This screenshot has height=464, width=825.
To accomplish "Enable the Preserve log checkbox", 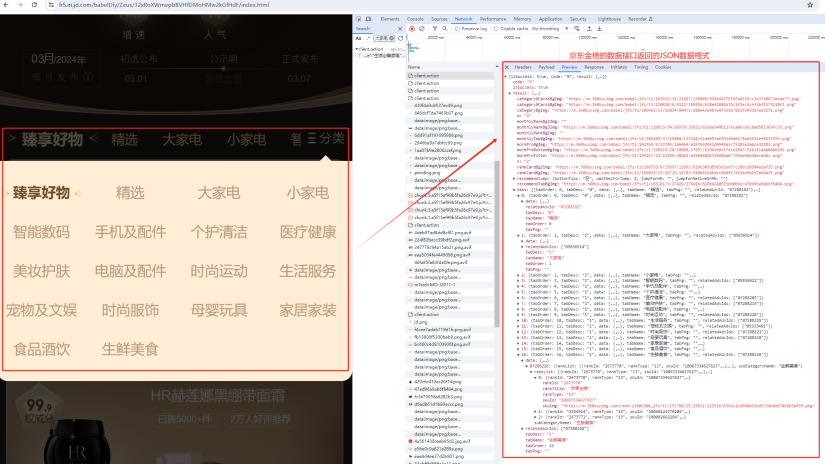I will click(x=457, y=29).
